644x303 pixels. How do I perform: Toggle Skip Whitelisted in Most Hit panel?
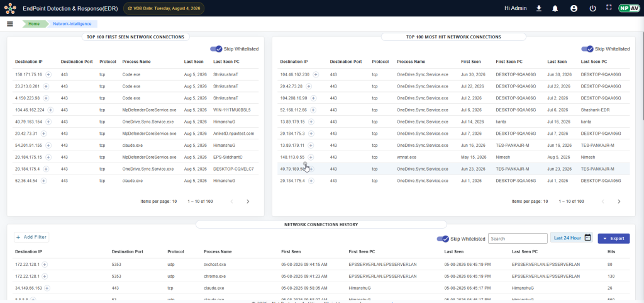pyautogui.click(x=587, y=49)
